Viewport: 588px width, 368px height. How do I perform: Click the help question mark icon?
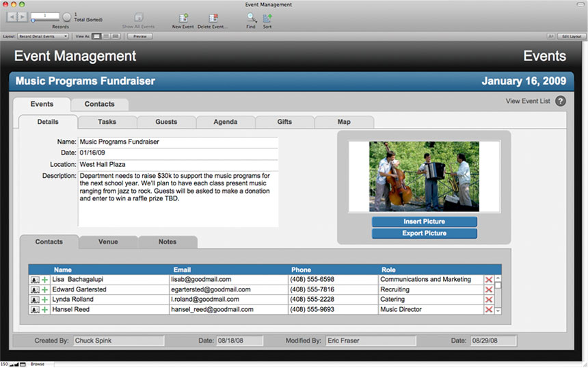pyautogui.click(x=561, y=101)
